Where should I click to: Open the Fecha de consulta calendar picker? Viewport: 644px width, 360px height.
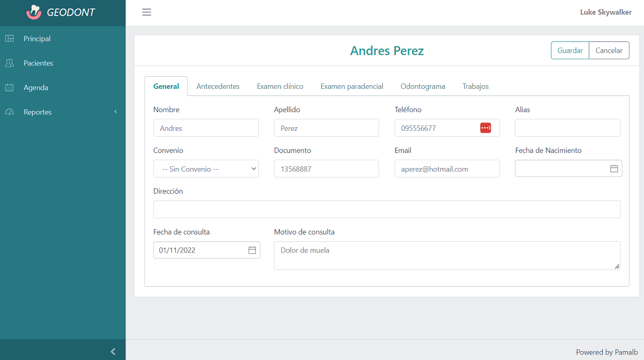click(252, 250)
